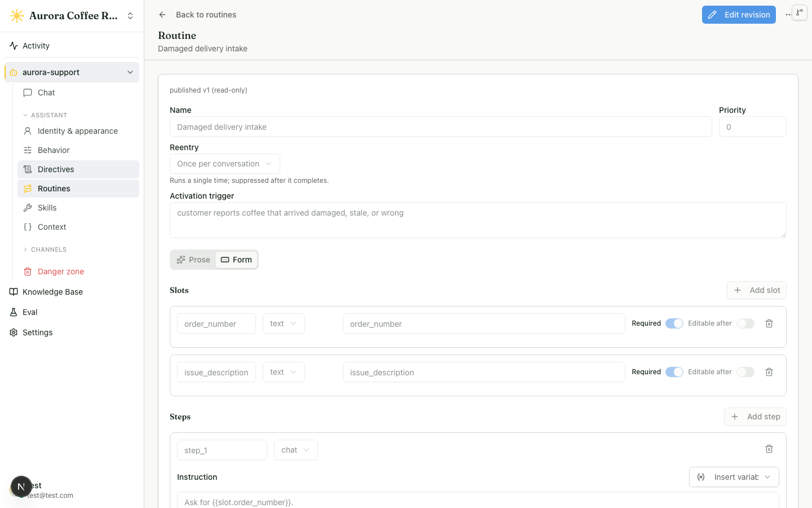Click the Aurora Coffee sun logo icon

click(x=17, y=16)
